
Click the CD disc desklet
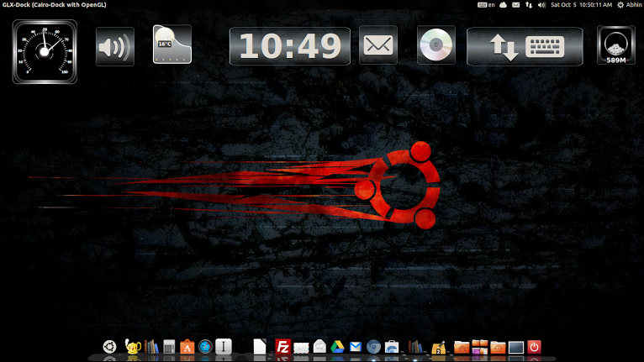(436, 45)
